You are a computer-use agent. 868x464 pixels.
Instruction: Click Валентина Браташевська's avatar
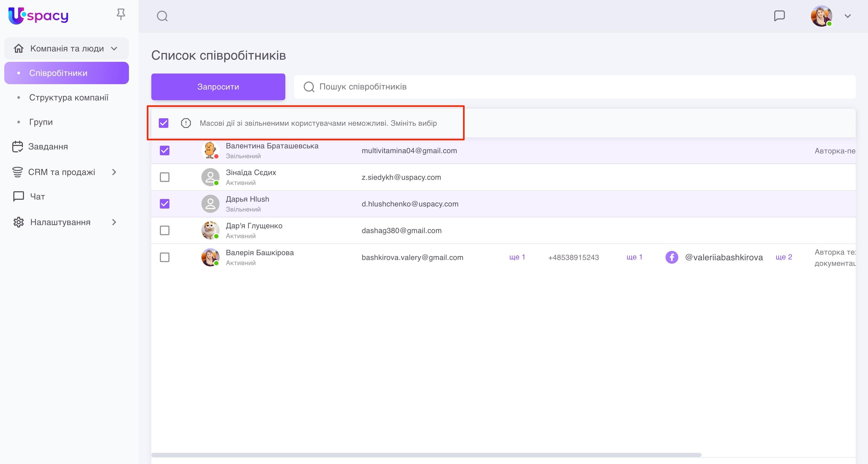210,150
